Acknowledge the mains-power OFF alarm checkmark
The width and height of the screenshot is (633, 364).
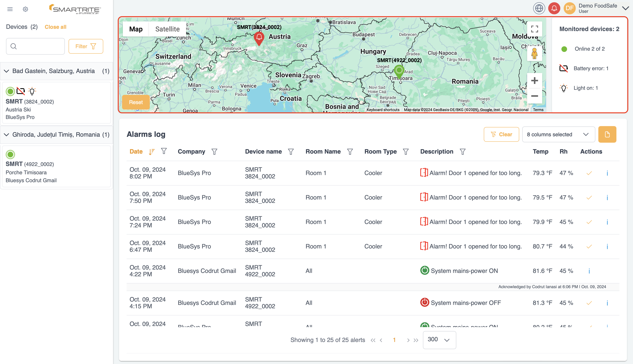click(x=589, y=303)
